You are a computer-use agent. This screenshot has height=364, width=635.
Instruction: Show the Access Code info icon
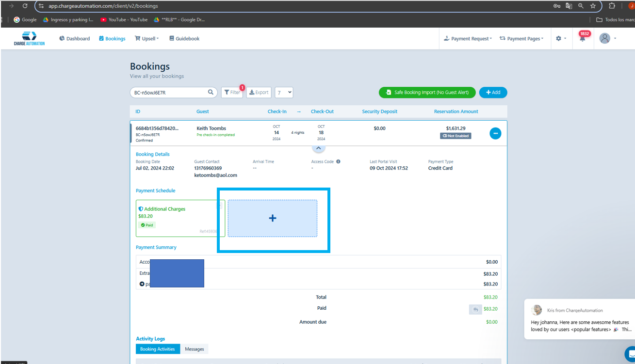click(338, 161)
